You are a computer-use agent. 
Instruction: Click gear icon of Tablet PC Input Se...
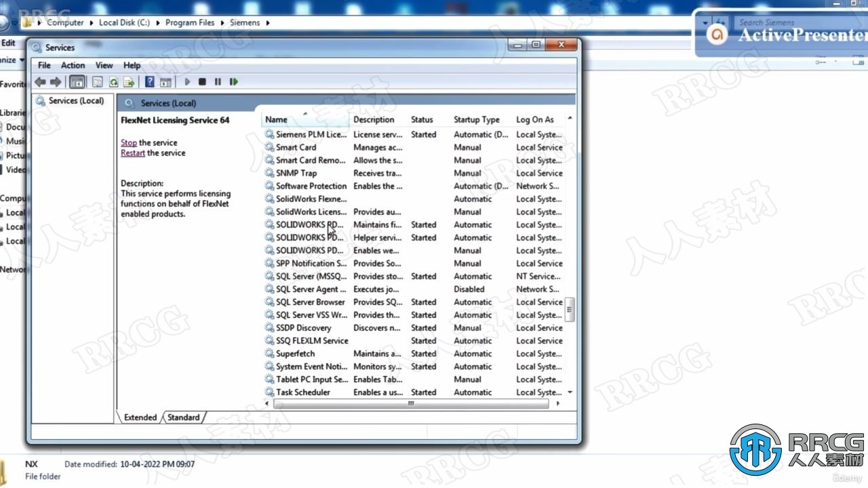pyautogui.click(x=269, y=379)
